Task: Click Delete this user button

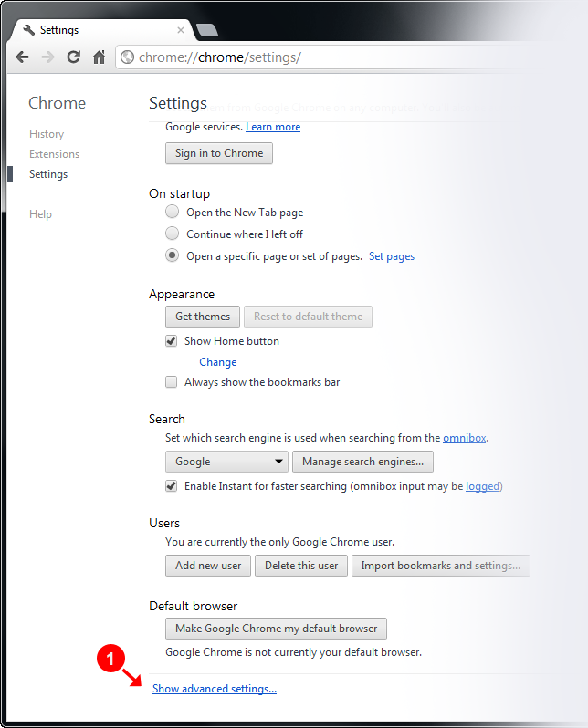Action: (x=301, y=566)
